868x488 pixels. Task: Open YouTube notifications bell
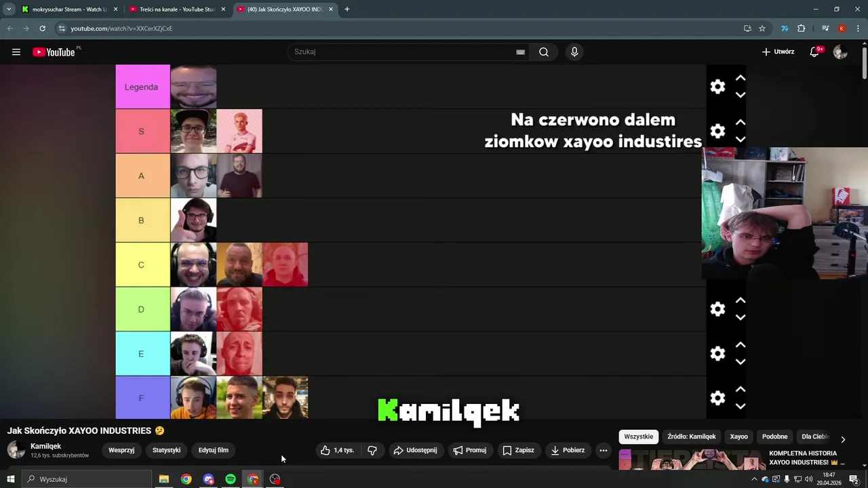814,52
